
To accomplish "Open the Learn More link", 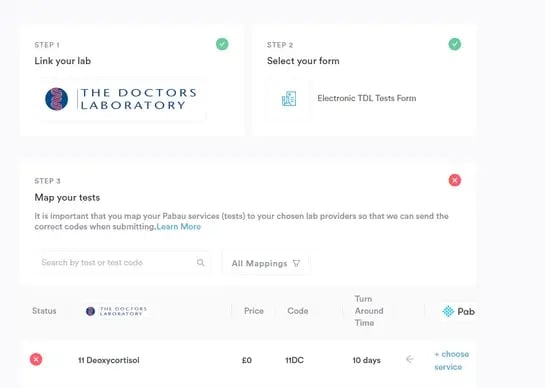I will click(x=179, y=227).
